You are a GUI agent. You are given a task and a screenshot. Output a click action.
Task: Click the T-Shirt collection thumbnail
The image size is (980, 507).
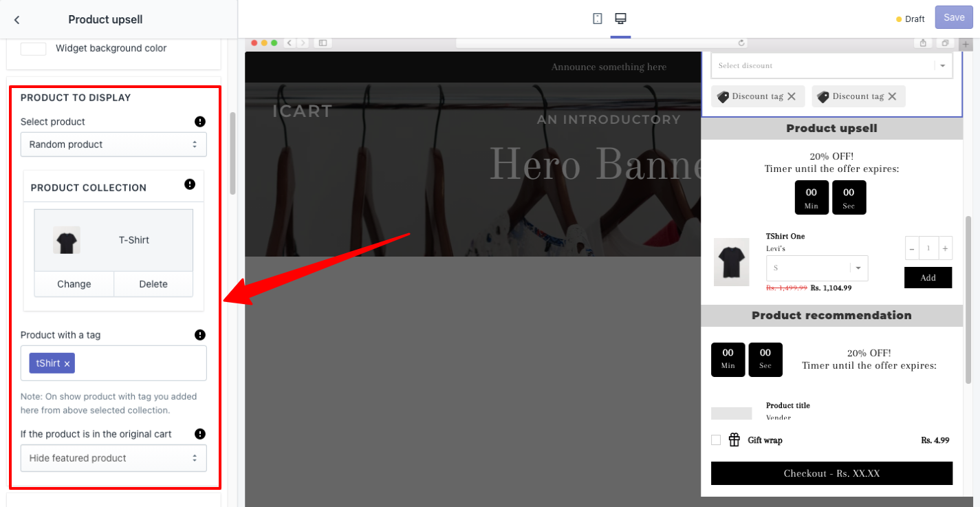pos(67,240)
